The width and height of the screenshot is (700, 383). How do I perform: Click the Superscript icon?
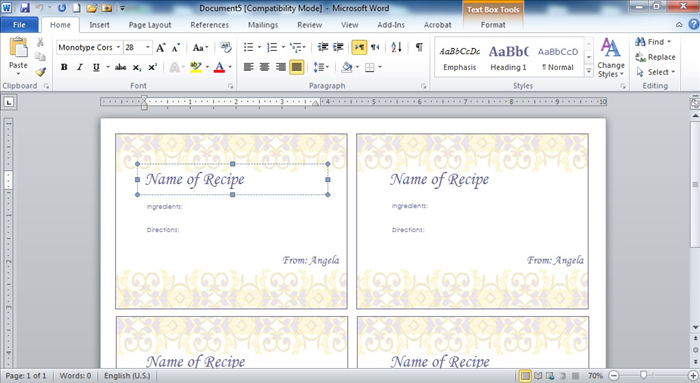click(x=152, y=67)
